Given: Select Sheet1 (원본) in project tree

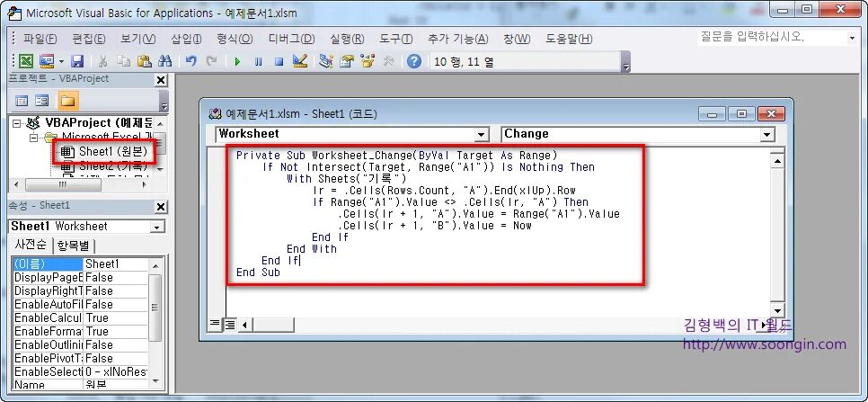Looking at the screenshot, I should tap(113, 151).
